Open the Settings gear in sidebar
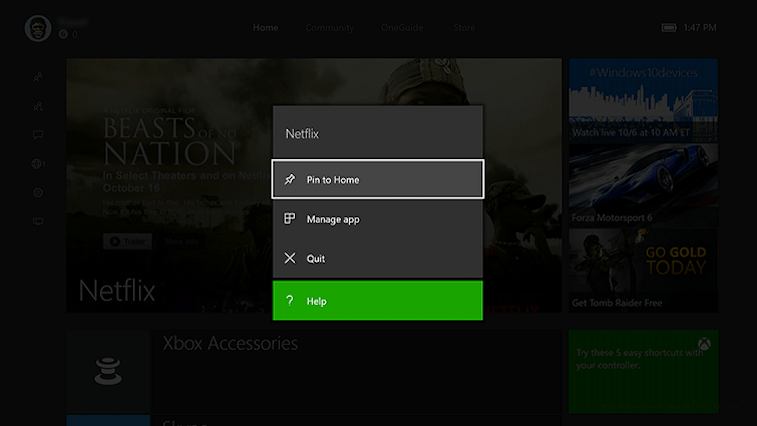 pyautogui.click(x=38, y=192)
